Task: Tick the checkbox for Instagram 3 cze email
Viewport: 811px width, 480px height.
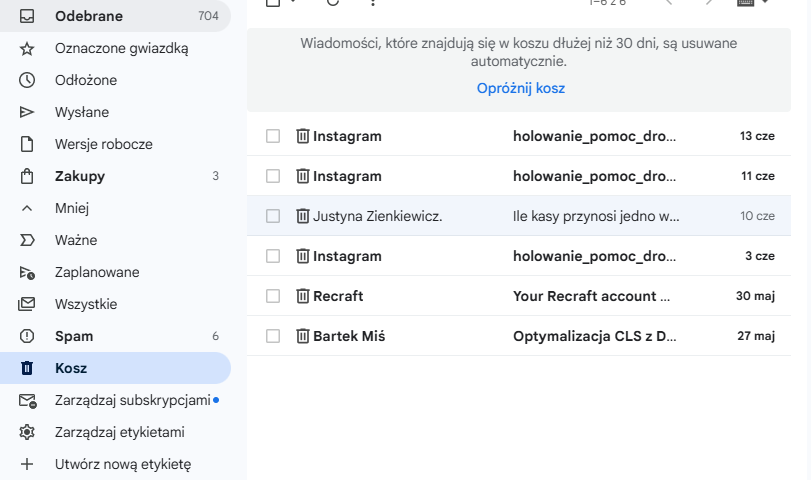Action: click(x=273, y=256)
